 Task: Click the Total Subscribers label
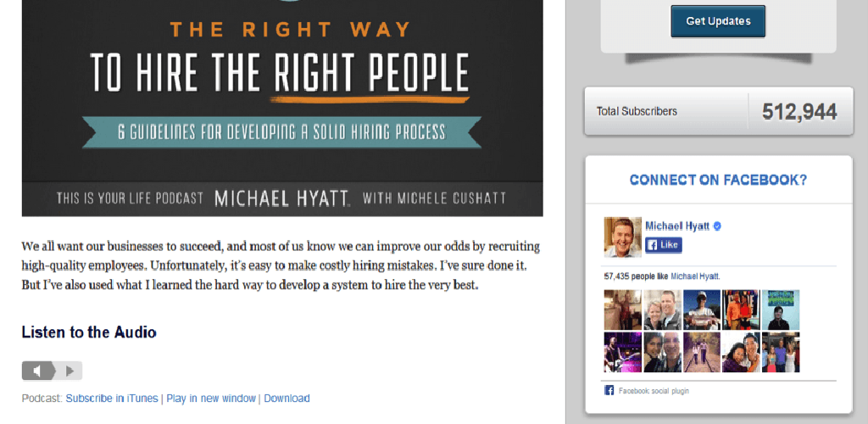point(637,111)
